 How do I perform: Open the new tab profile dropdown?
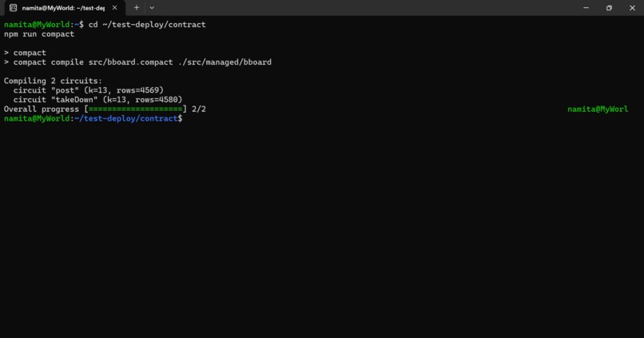152,8
